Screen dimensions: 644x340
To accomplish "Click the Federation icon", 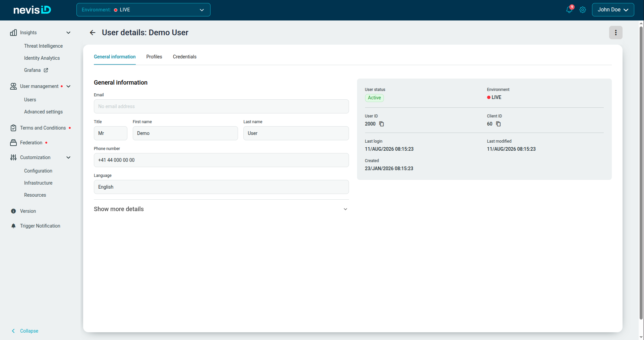I will pos(13,143).
